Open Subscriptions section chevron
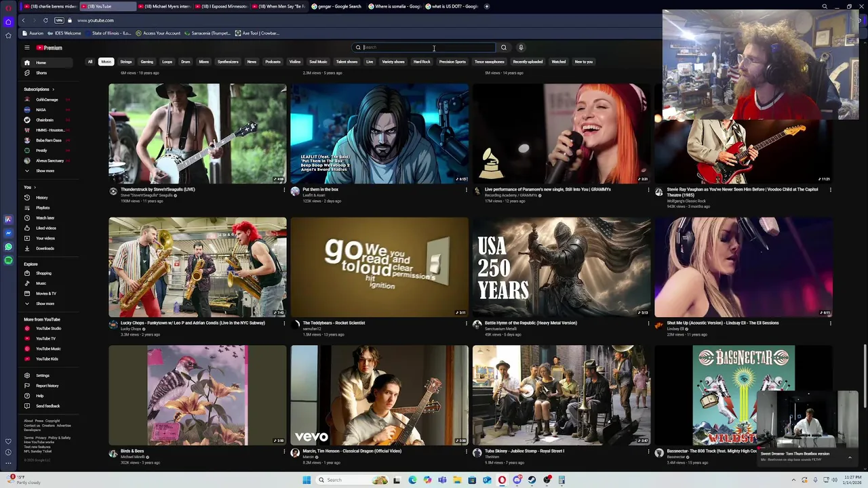Image resolution: width=868 pixels, height=488 pixels. [x=53, y=89]
